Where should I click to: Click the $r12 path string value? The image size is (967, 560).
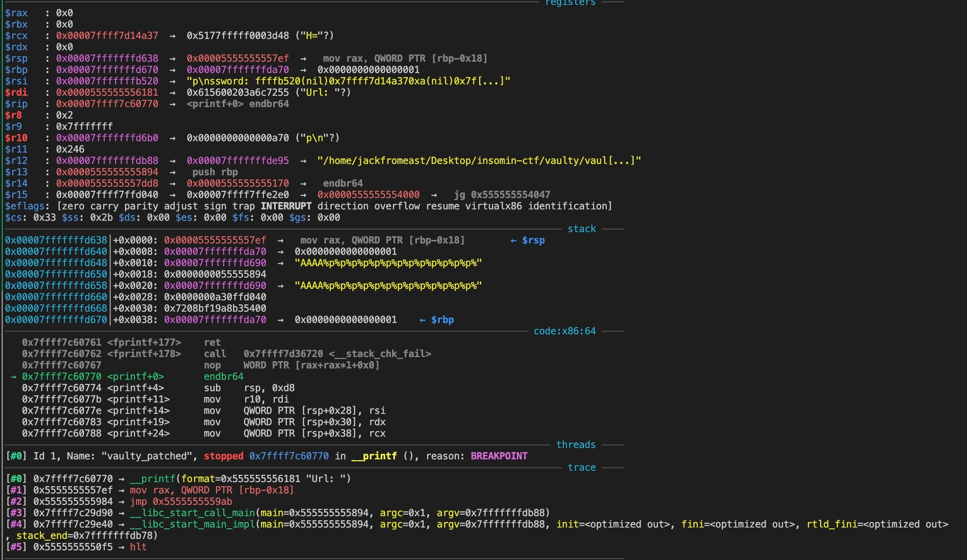(x=479, y=161)
